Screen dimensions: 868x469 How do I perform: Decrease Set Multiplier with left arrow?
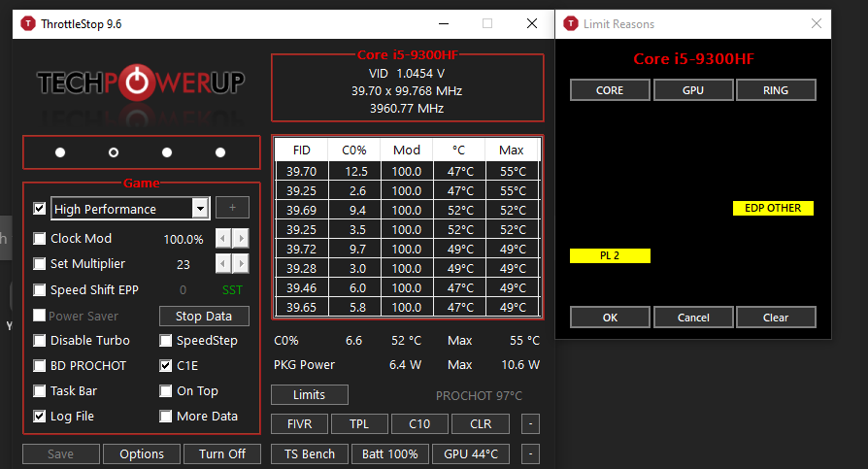click(x=223, y=263)
